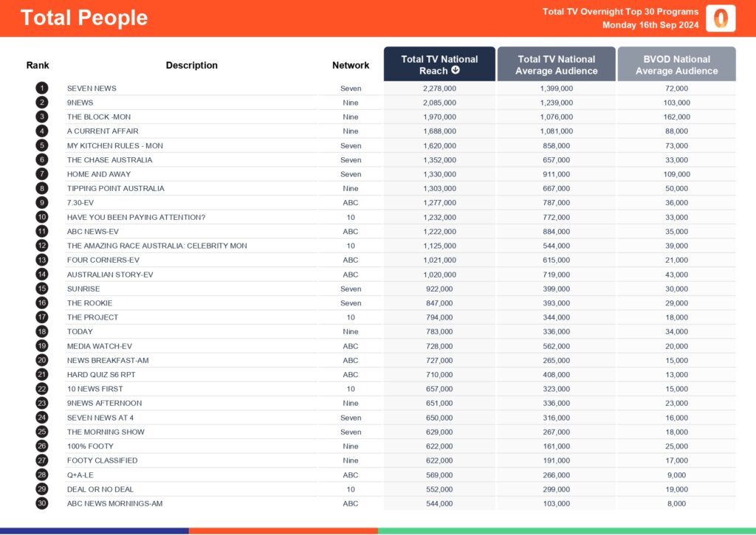
Task: Click the Rank column heading
Action: tap(38, 65)
